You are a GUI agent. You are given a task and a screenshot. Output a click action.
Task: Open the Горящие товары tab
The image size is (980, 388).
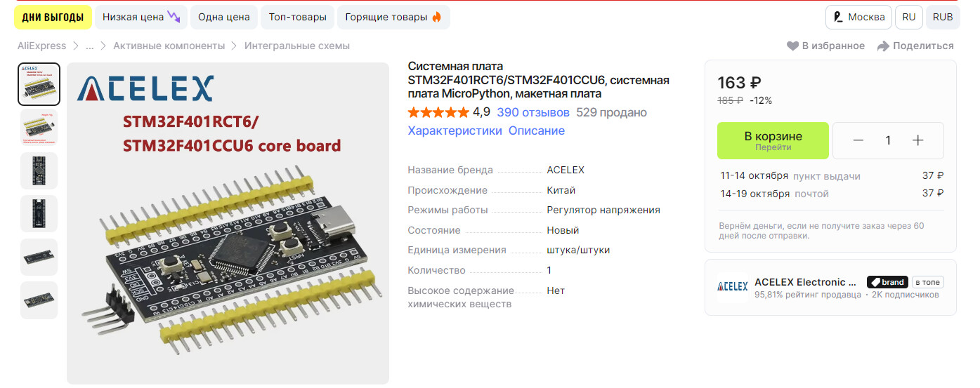[x=393, y=17]
